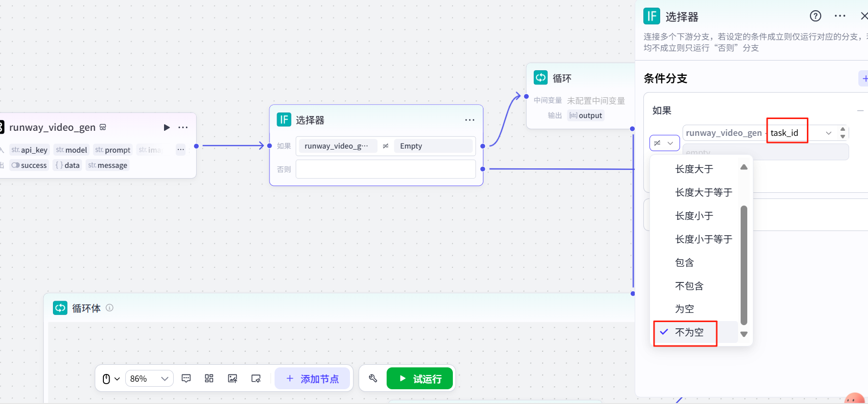
Task: Click the priority stepper arrows on 如果 branch
Action: (x=843, y=133)
